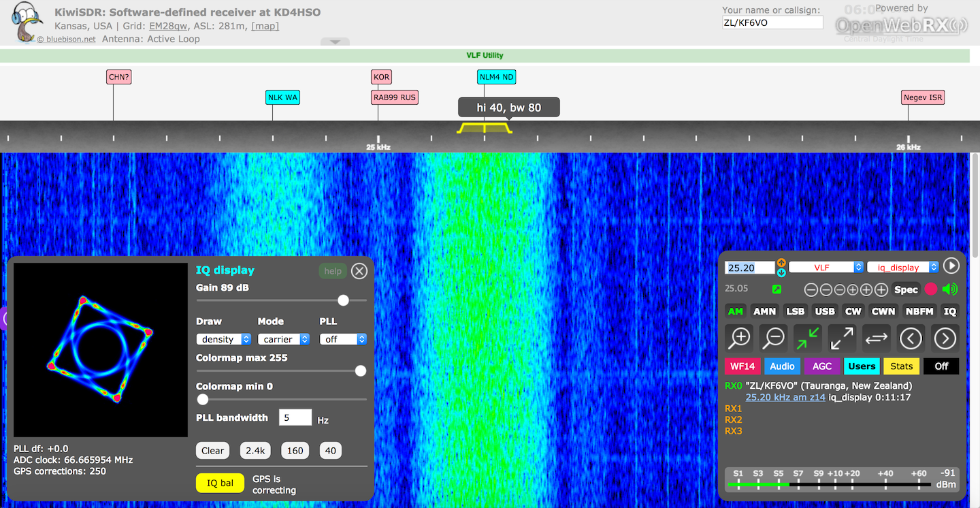This screenshot has width=980, height=508.
Task: Close the IQ display panel
Action: [x=359, y=271]
